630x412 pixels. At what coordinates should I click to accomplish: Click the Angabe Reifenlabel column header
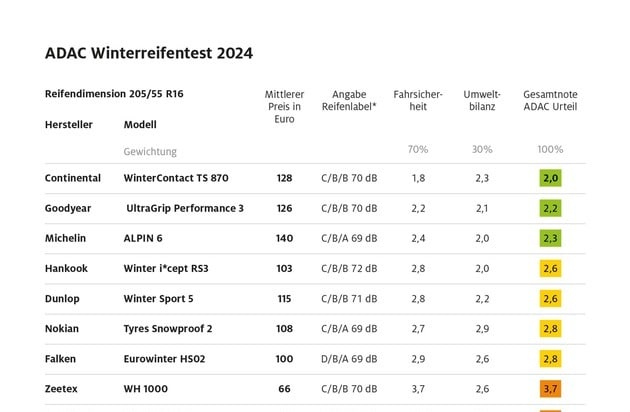(x=349, y=100)
